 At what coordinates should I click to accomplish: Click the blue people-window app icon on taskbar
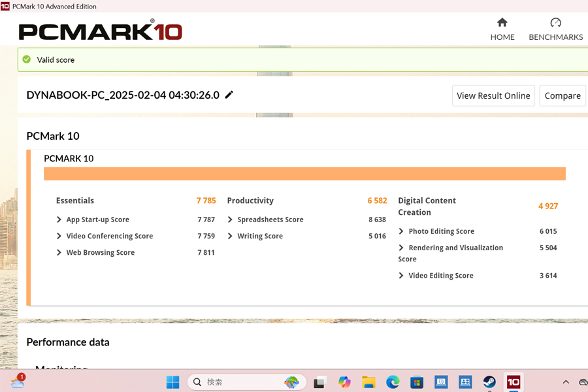[465, 382]
